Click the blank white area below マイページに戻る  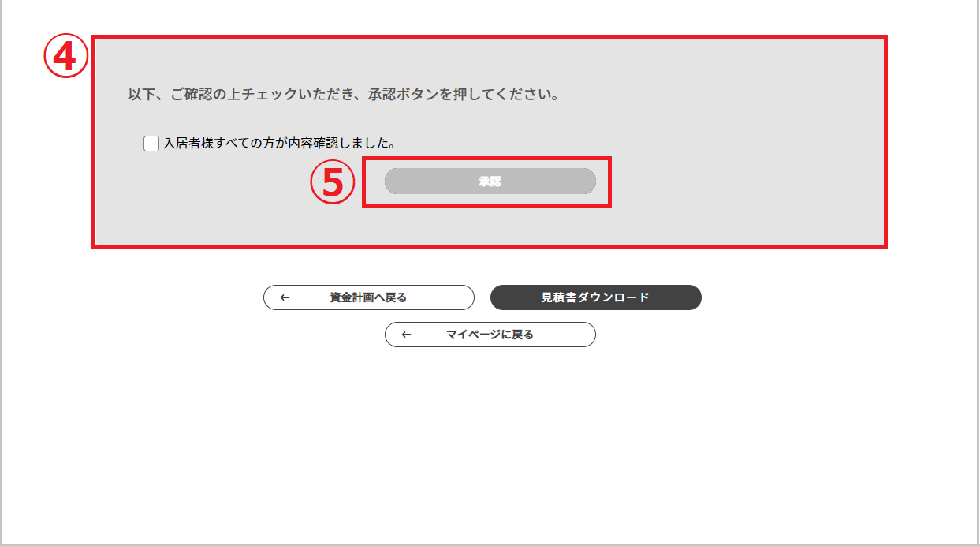tap(489, 442)
